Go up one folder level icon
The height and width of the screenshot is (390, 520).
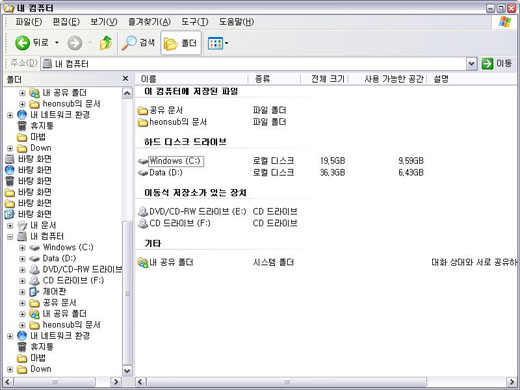(106, 43)
